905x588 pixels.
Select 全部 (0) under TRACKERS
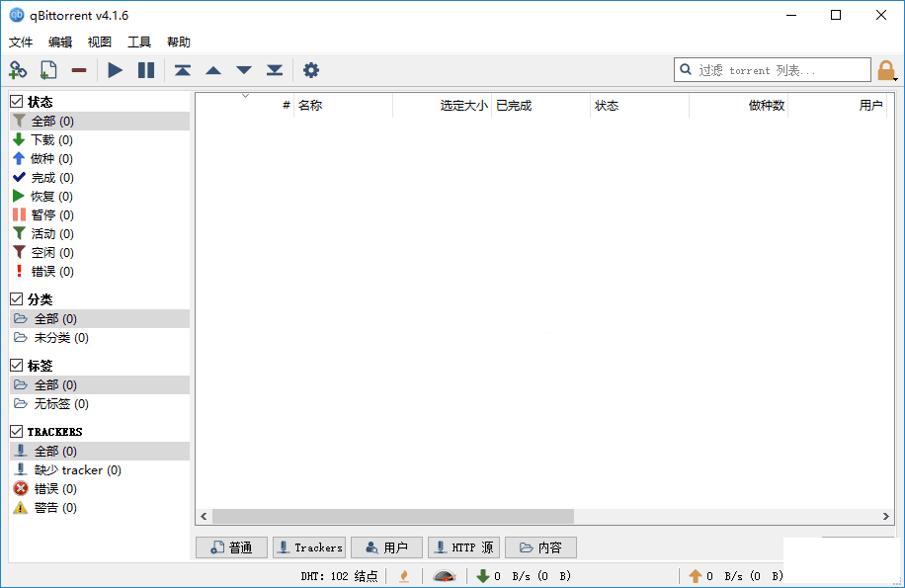99,452
